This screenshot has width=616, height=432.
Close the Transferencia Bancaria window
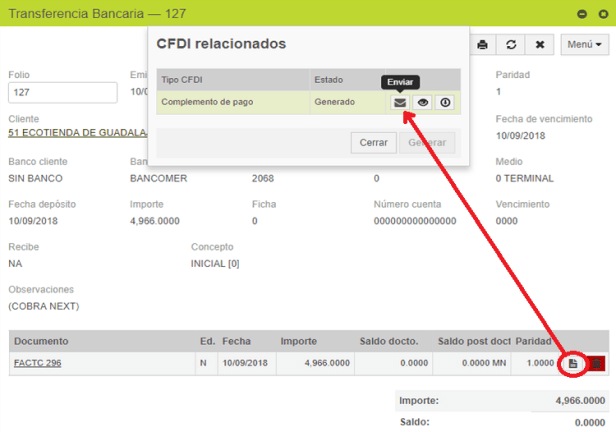(x=602, y=13)
